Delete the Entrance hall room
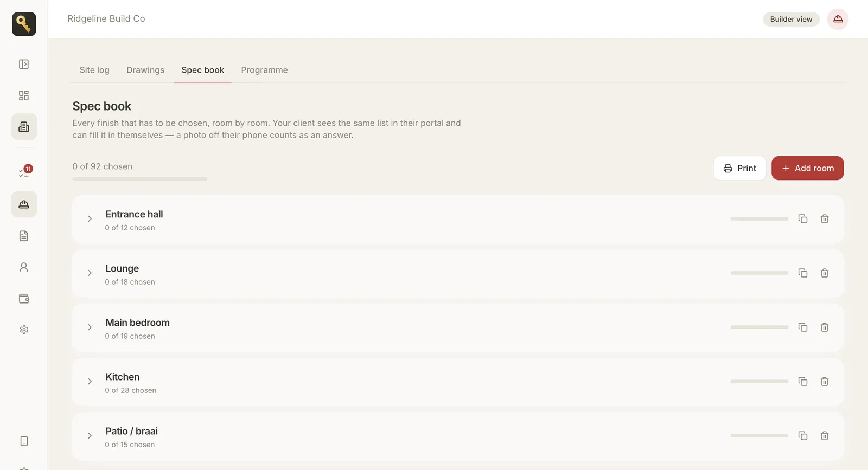The width and height of the screenshot is (868, 470). pos(825,218)
